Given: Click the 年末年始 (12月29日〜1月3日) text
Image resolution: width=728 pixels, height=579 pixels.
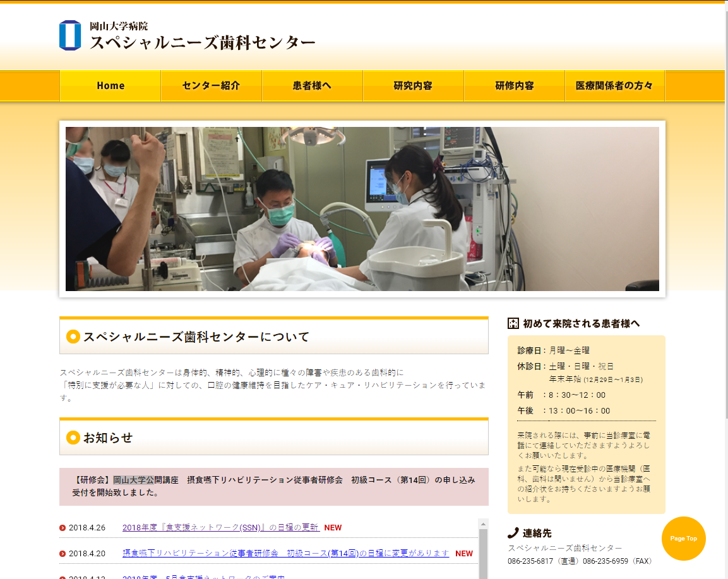Looking at the screenshot, I should point(596,379).
